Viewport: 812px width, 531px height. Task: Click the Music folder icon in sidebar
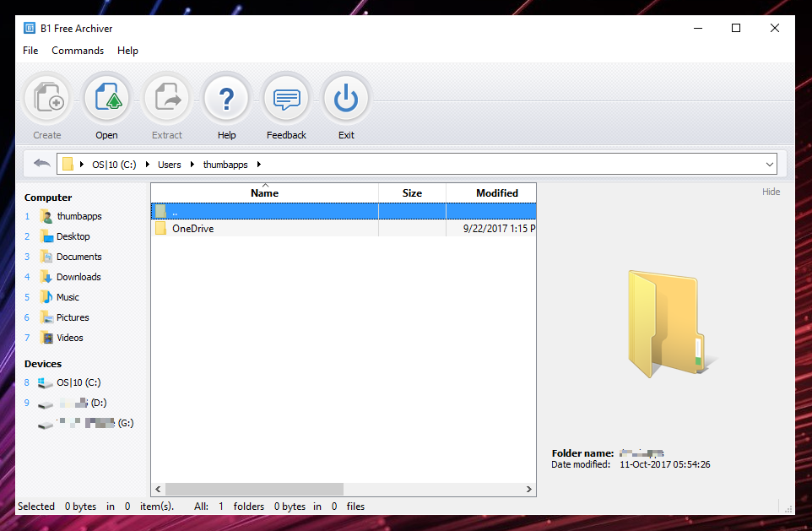46,297
